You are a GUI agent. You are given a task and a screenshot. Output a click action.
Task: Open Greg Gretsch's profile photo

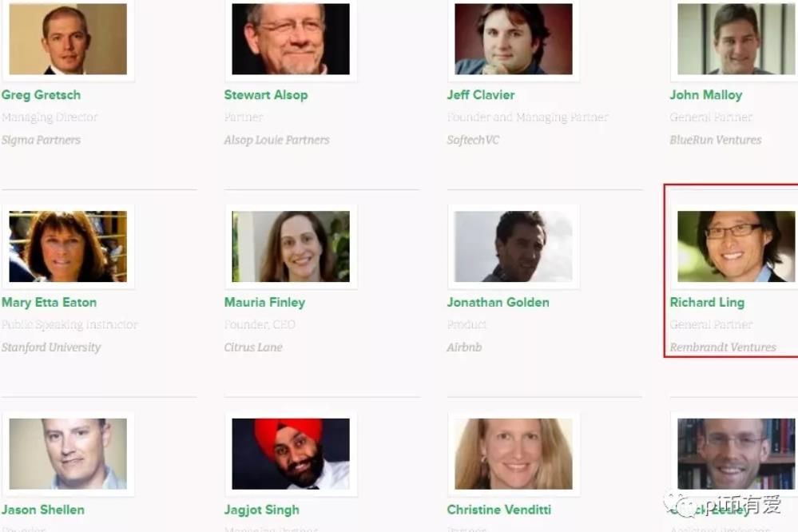[68, 38]
